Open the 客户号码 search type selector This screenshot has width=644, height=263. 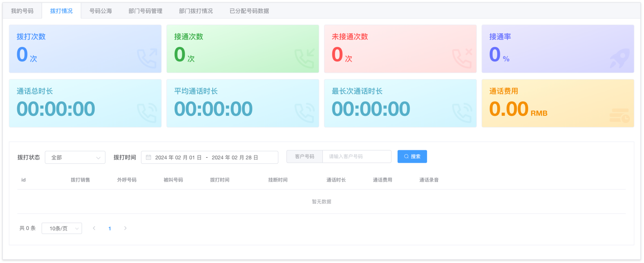(x=304, y=157)
